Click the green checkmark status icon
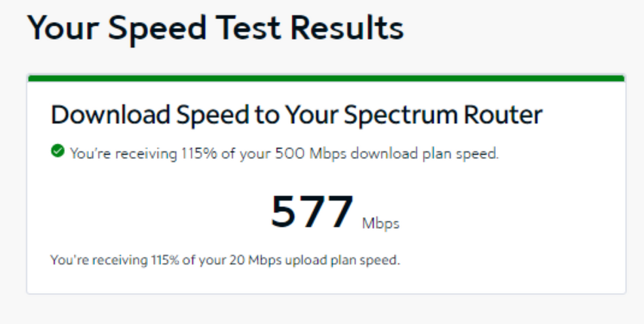 tap(58, 151)
